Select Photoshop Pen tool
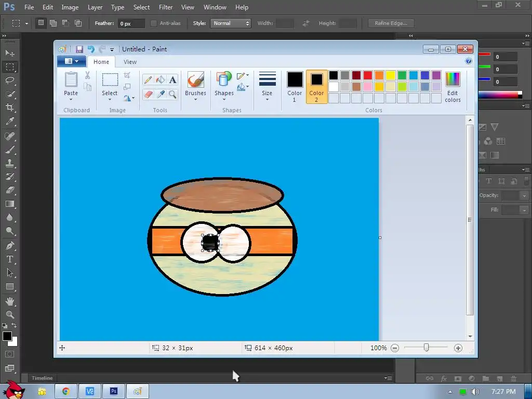 (10, 245)
